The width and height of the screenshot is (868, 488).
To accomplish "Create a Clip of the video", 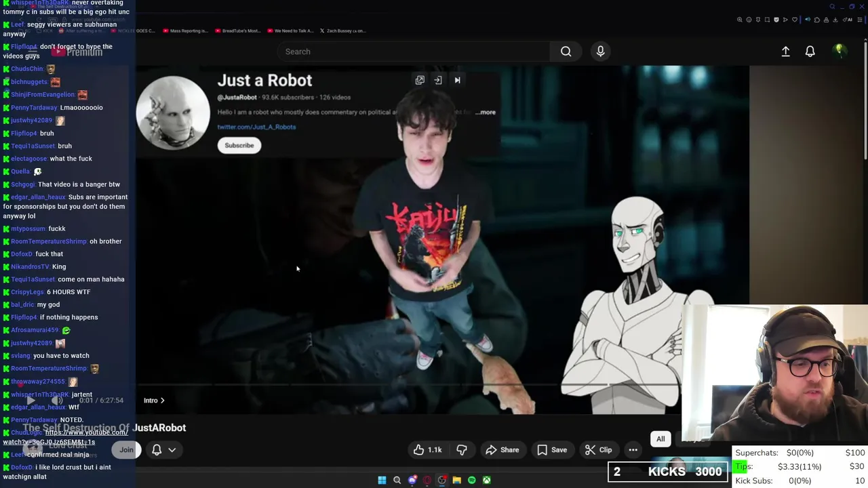I will 598,450.
